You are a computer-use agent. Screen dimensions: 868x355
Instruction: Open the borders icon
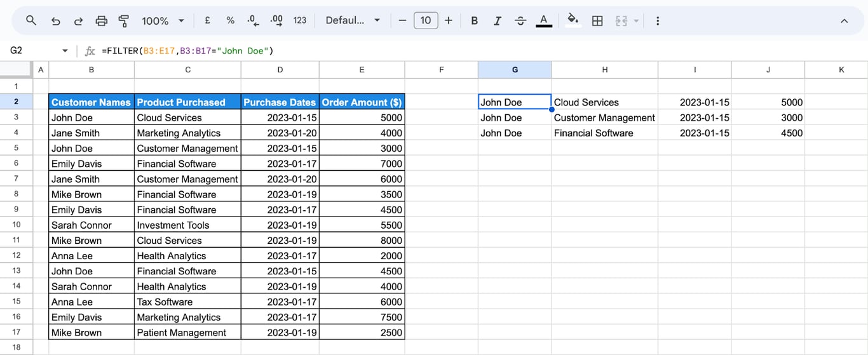[597, 20]
